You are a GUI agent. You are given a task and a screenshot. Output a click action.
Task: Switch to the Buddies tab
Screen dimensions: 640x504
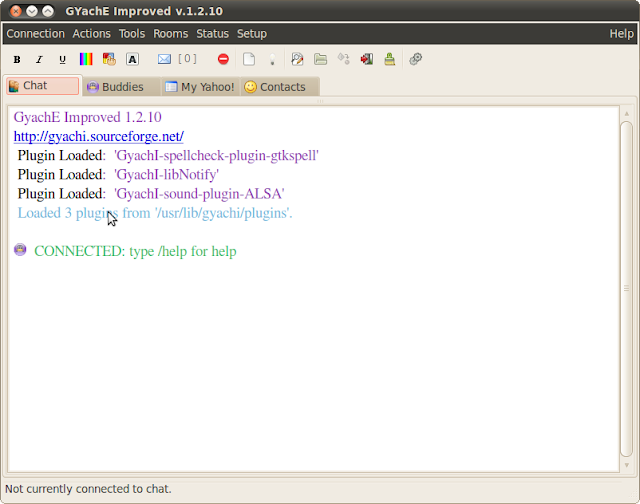[122, 87]
